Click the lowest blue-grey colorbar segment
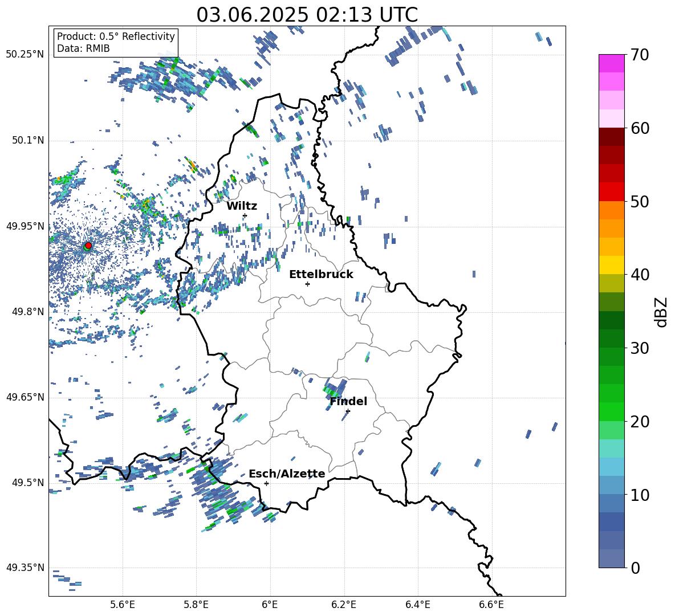 tap(611, 558)
